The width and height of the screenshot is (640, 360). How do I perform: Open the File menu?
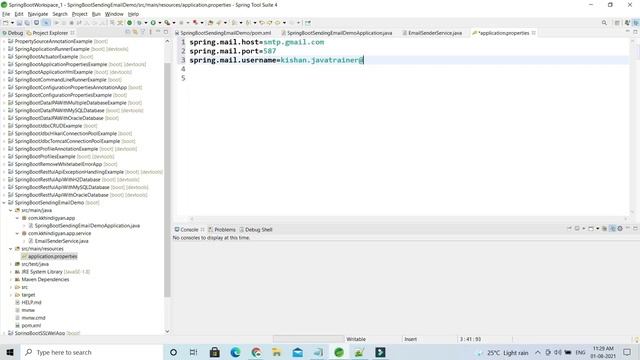pos(6,14)
